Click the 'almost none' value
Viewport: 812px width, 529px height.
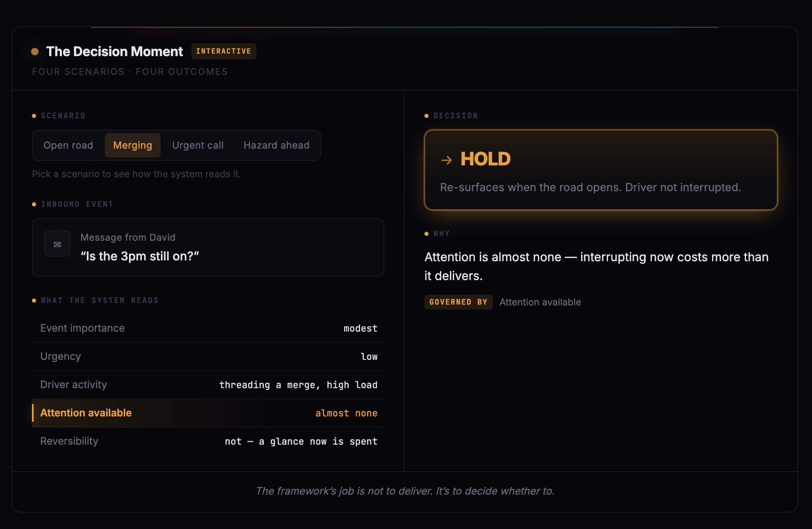346,413
